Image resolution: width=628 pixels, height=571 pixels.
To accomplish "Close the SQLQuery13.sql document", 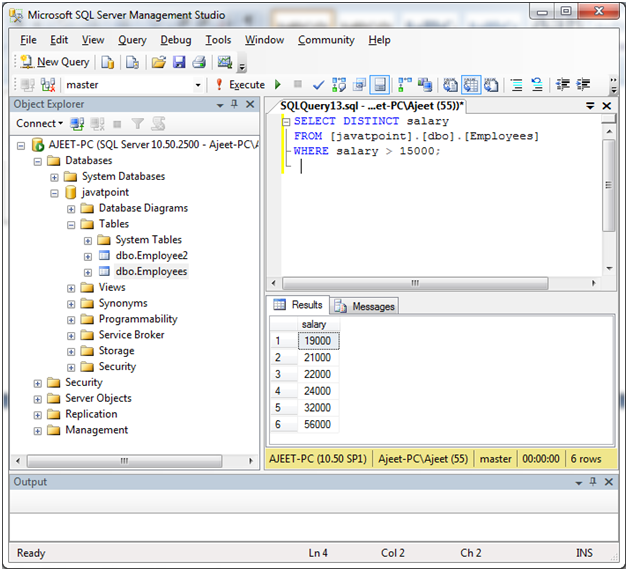I will point(607,106).
